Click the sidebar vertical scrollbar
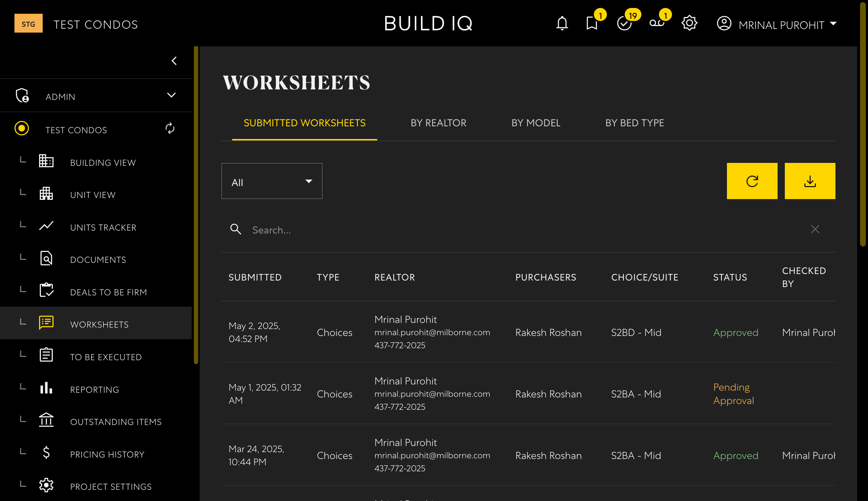The image size is (868, 501). [196, 205]
